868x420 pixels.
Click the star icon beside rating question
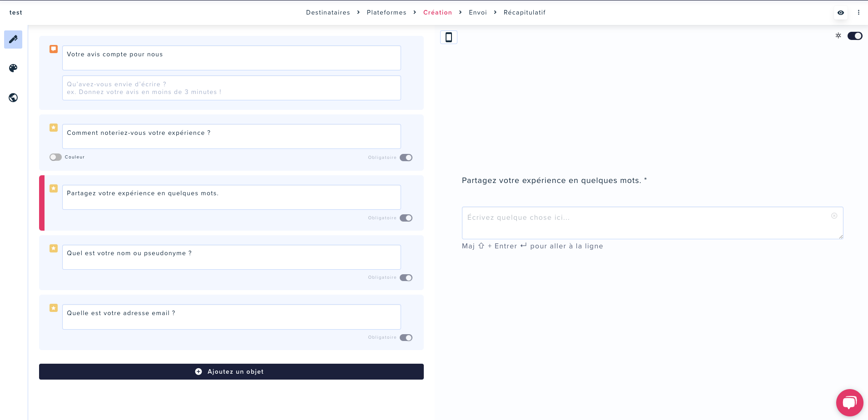[x=54, y=128]
